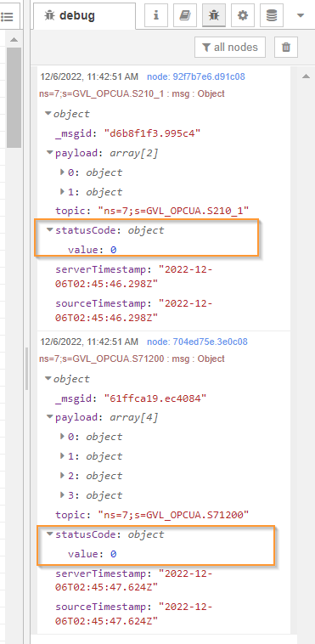The height and width of the screenshot is (644, 315).
Task: Open node link 704ed75e.3e0c08
Action: coord(197,342)
